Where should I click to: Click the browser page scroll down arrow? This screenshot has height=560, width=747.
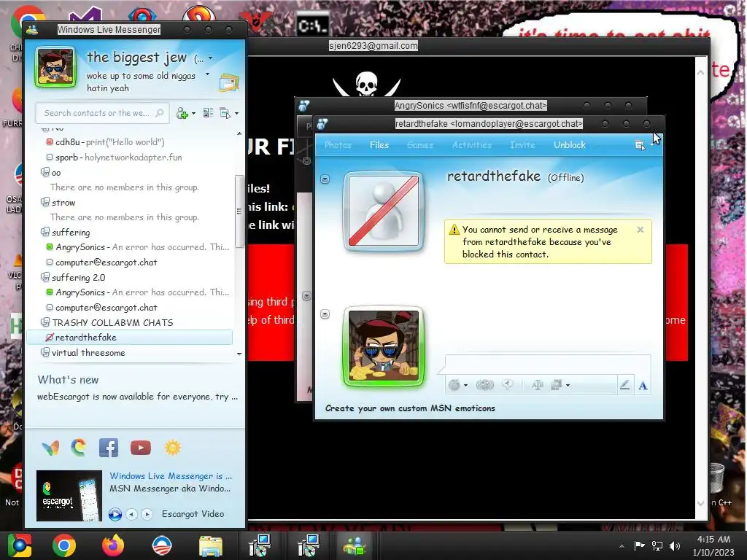(x=700, y=503)
